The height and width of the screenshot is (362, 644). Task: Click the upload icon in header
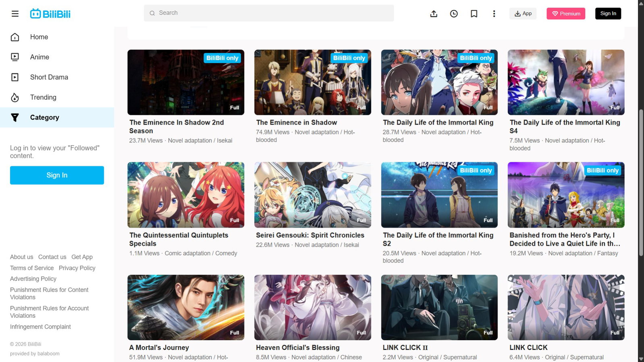click(433, 14)
